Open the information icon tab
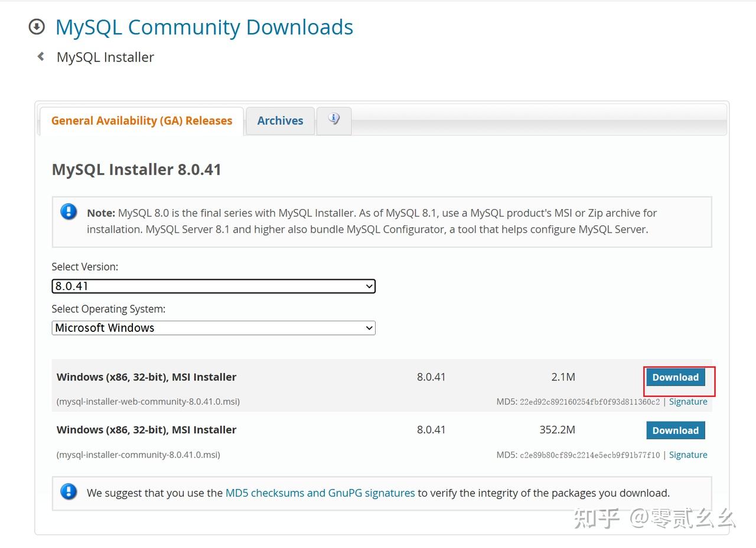Image resolution: width=756 pixels, height=548 pixels. point(334,120)
